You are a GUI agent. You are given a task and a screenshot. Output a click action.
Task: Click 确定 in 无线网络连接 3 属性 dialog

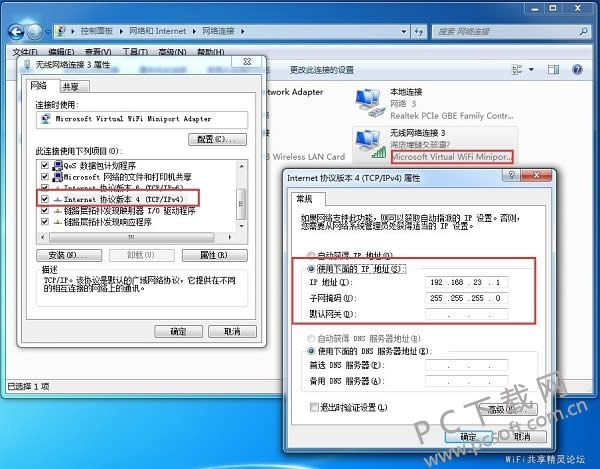click(178, 331)
